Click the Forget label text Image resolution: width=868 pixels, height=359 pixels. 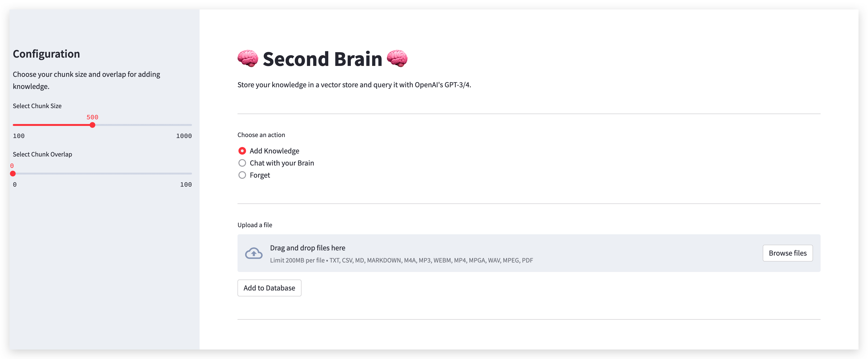pyautogui.click(x=260, y=175)
